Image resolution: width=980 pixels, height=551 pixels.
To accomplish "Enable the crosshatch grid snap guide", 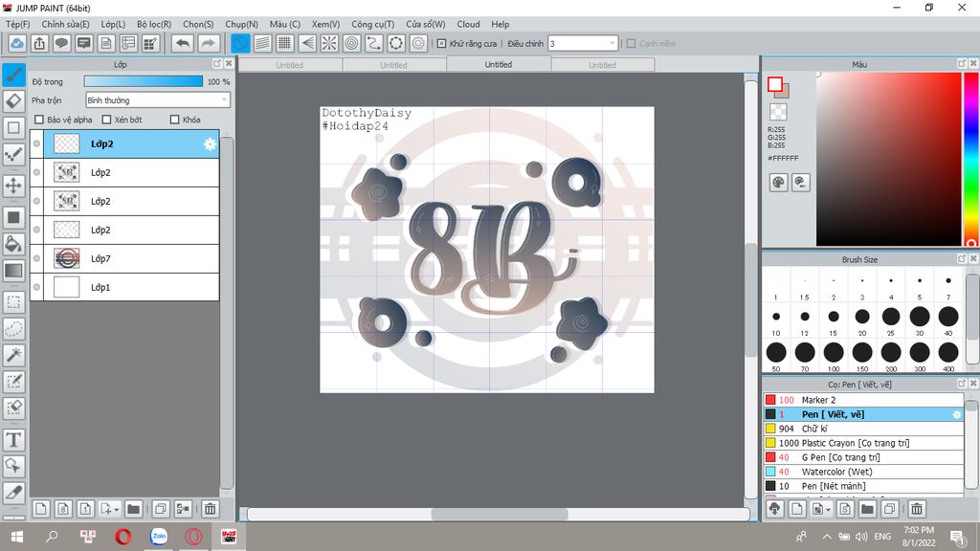I will [x=285, y=43].
